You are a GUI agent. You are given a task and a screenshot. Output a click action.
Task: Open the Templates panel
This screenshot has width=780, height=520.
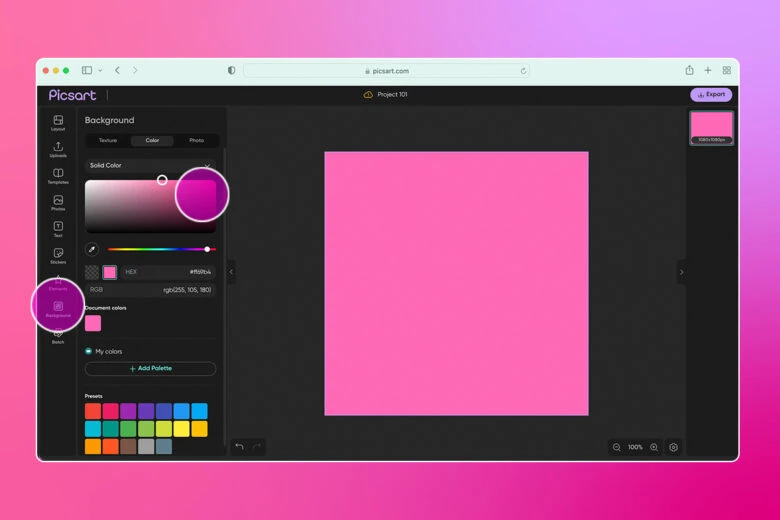coord(58,176)
